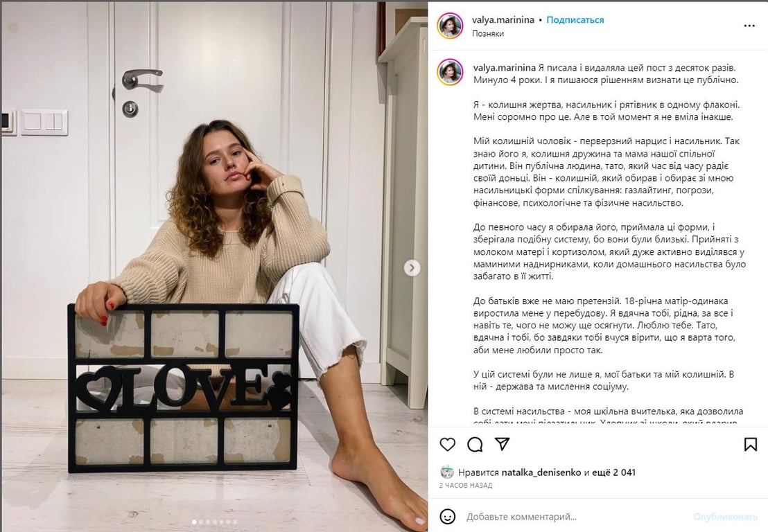
Task: Follow the account via Подписаться
Action: 575,20
